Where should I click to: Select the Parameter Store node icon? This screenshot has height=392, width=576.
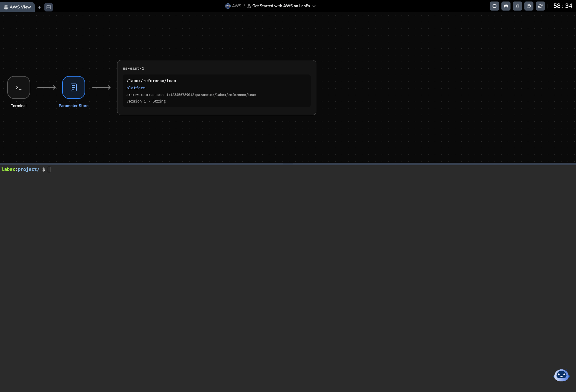tap(74, 87)
